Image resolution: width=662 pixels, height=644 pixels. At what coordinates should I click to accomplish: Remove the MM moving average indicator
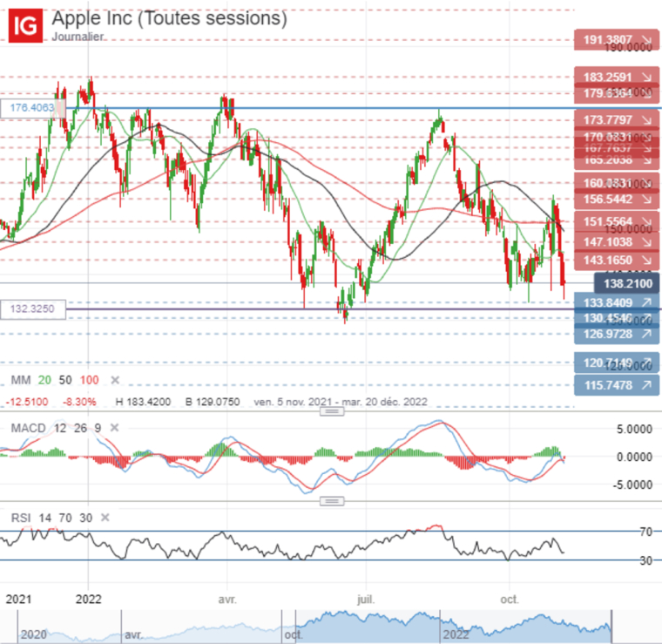115,380
